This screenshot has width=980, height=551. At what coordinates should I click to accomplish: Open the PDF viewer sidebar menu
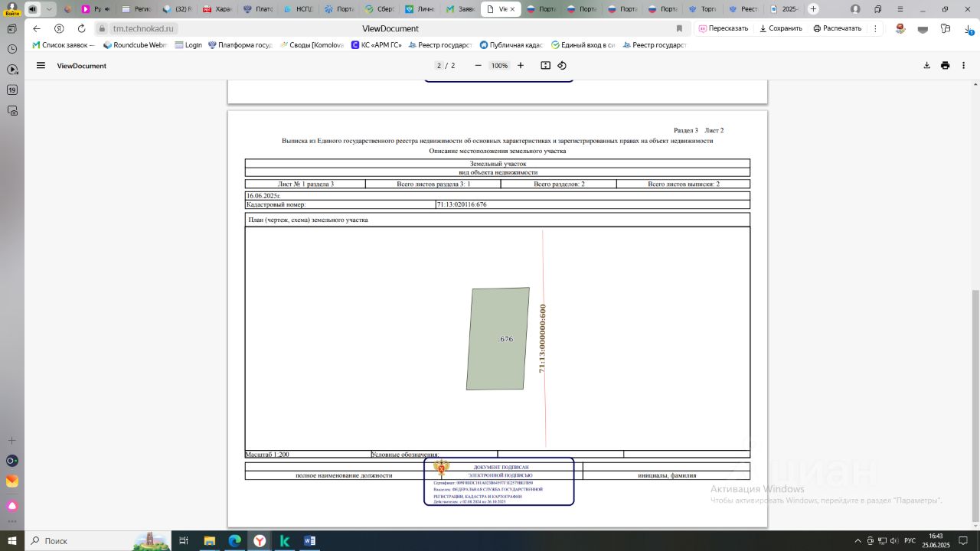pyautogui.click(x=41, y=66)
